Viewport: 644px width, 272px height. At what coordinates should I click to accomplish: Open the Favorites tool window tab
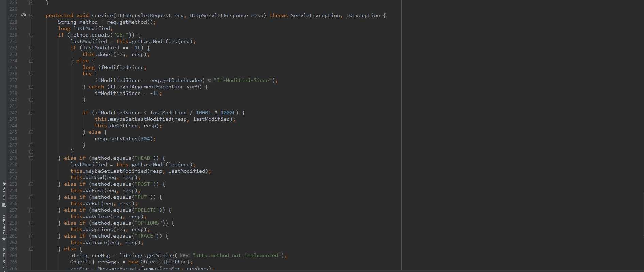click(x=4, y=228)
